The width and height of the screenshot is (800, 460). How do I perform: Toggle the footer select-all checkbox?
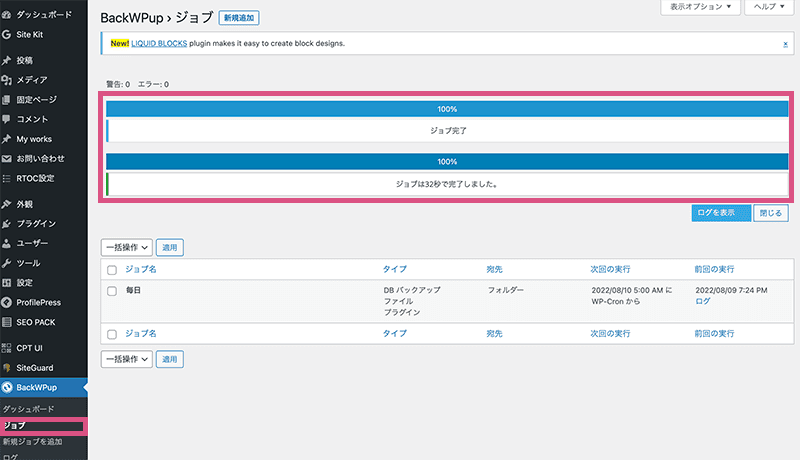pyautogui.click(x=112, y=334)
